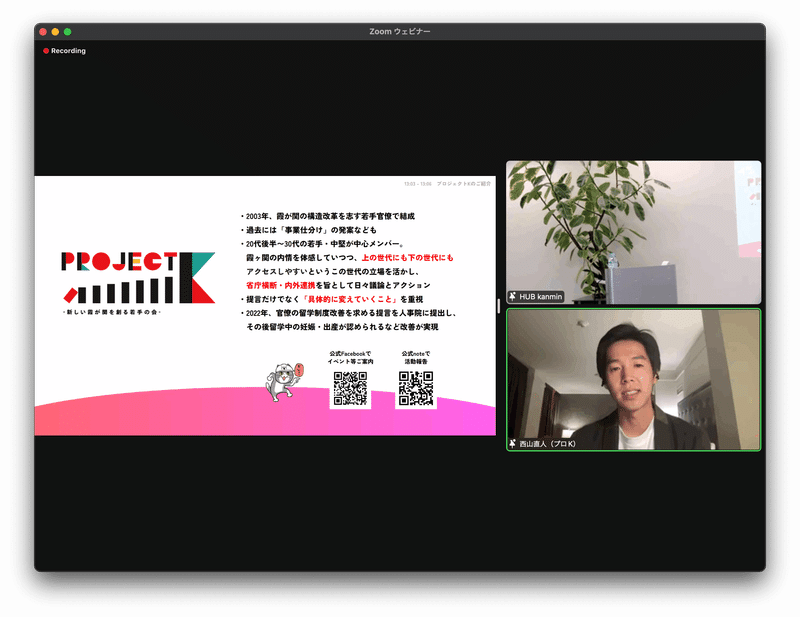Click the 公式note QR code on the slide
Viewport: 800px width, 617px height.
pyautogui.click(x=416, y=388)
